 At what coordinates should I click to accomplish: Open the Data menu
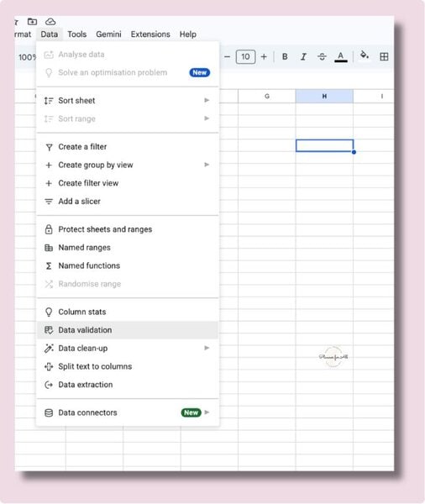point(50,34)
